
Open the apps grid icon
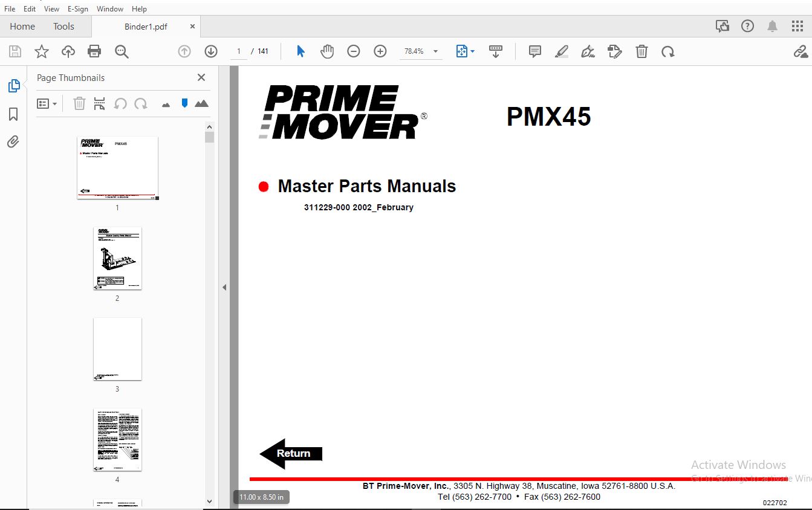click(797, 26)
